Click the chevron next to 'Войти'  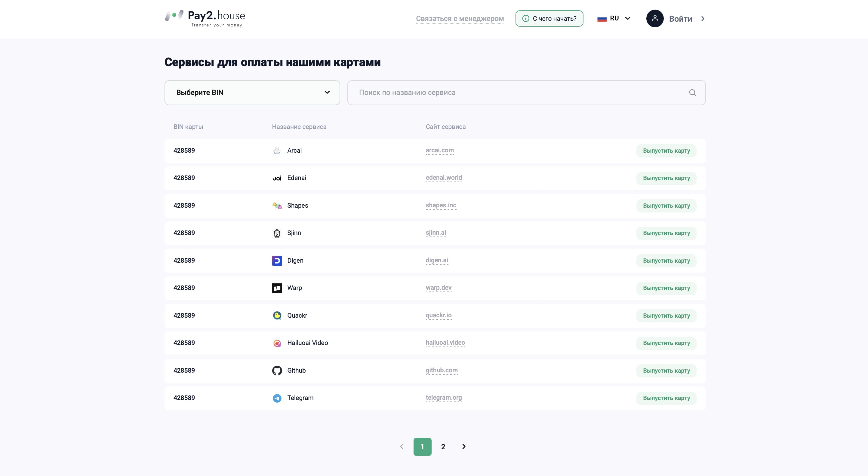pos(703,19)
